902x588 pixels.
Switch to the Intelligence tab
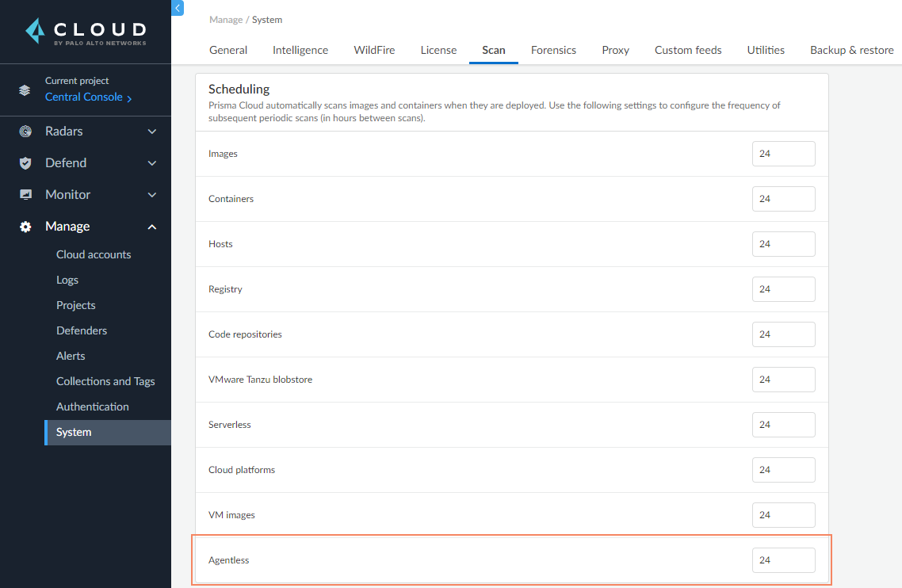300,50
